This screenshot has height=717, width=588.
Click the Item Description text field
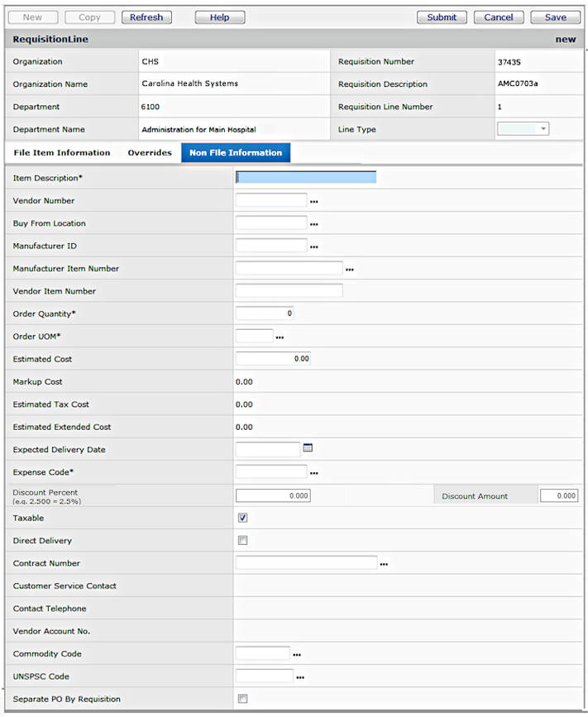click(306, 177)
